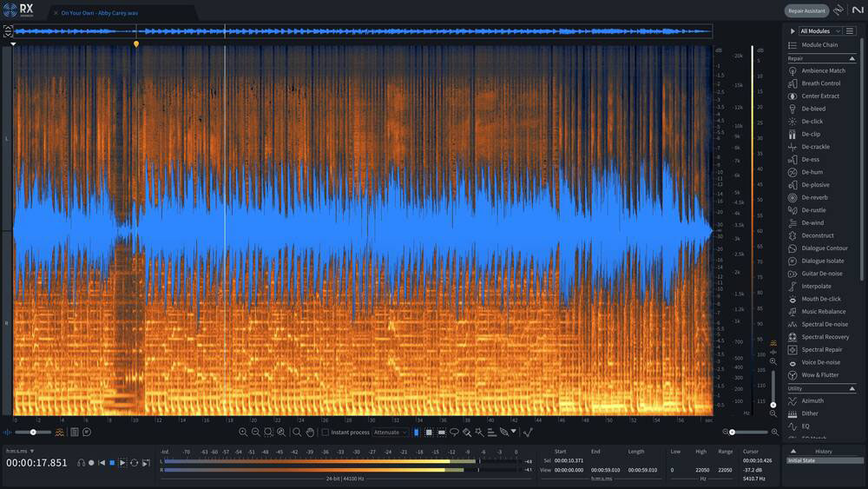Open Module Chain
Screen dimensions: 868x489
tap(819, 44)
